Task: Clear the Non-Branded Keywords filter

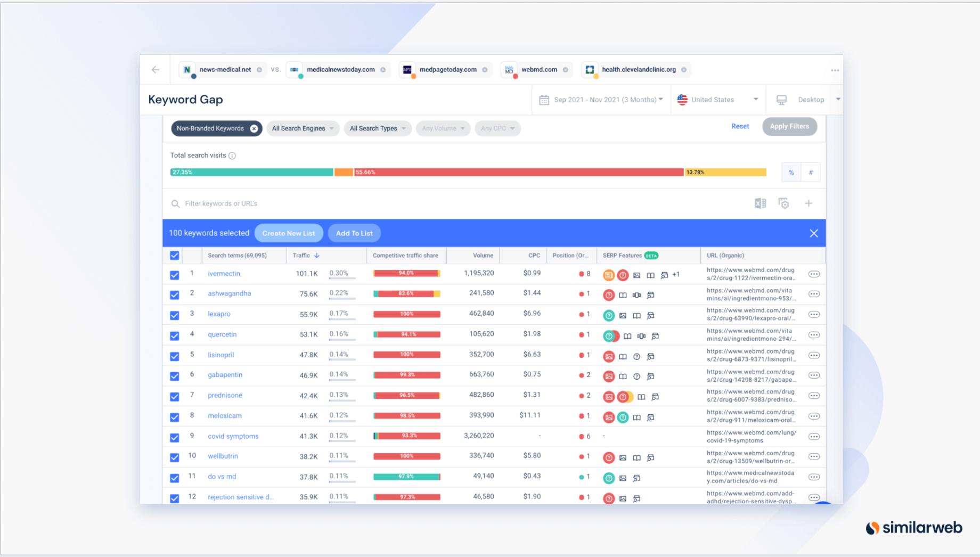Action: point(254,128)
